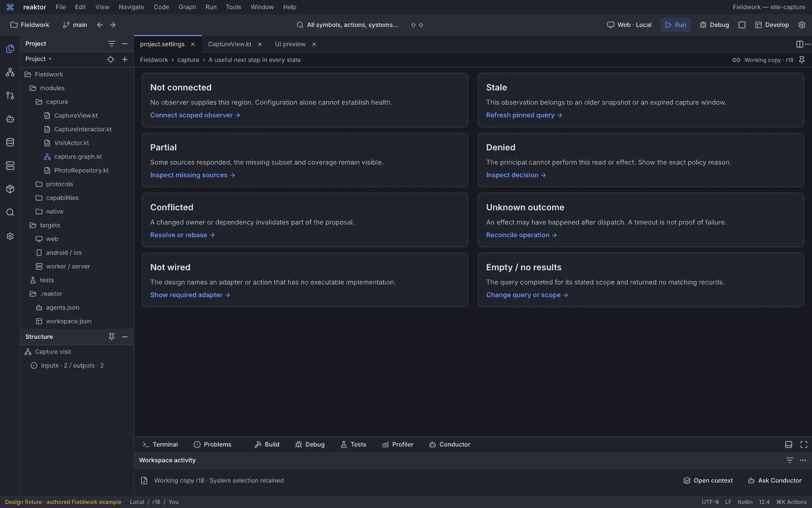Click the reaktor app logo icon
The height and width of the screenshot is (508, 812).
[10, 7]
